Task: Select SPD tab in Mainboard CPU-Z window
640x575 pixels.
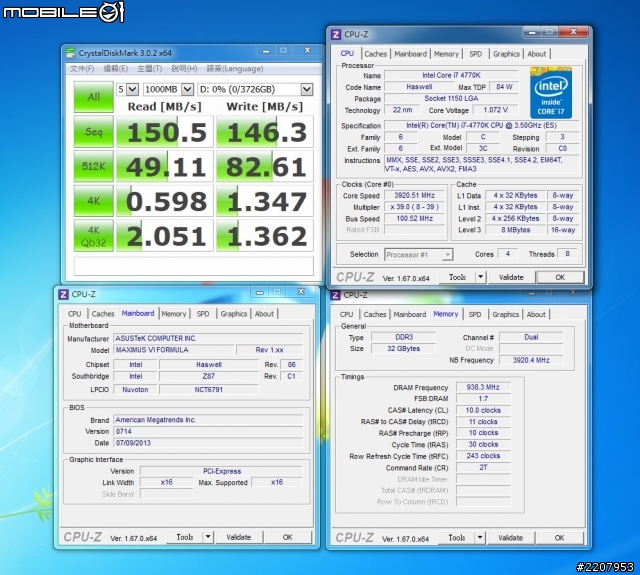Action: 203,314
